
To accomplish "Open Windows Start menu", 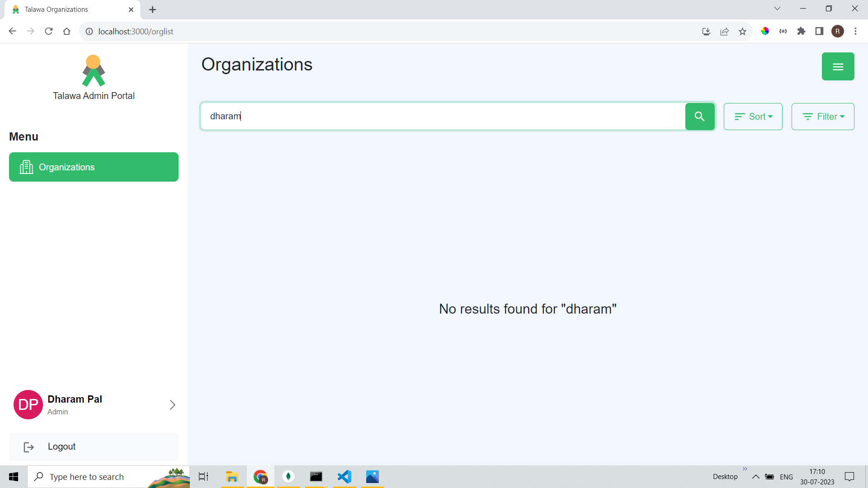I will click(14, 477).
